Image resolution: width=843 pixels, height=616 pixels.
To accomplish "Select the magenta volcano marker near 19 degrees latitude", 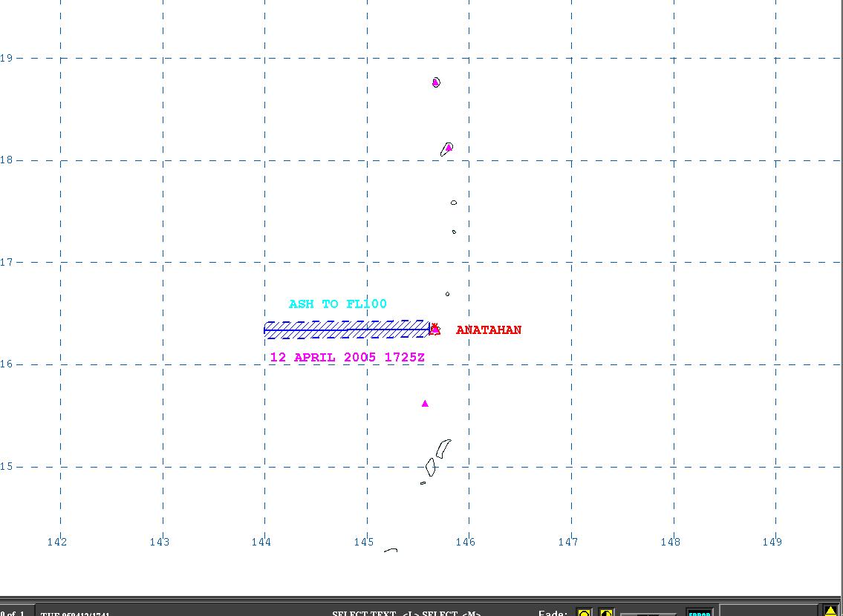I will click(435, 82).
